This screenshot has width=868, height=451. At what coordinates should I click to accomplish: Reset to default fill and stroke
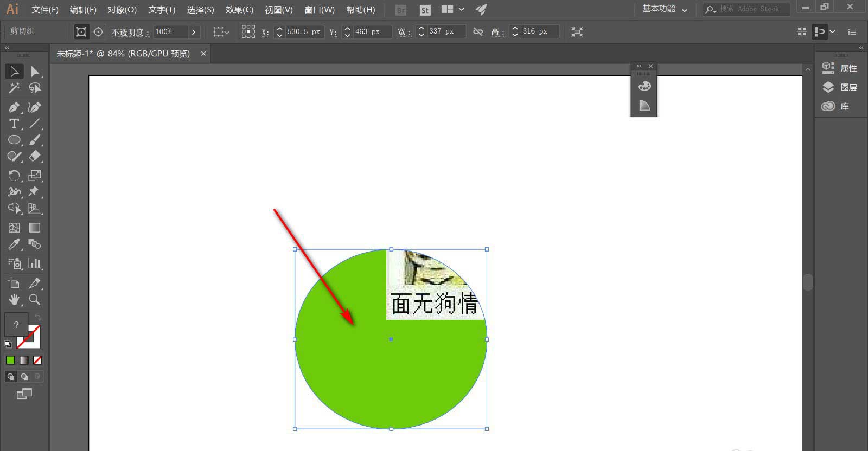point(8,344)
